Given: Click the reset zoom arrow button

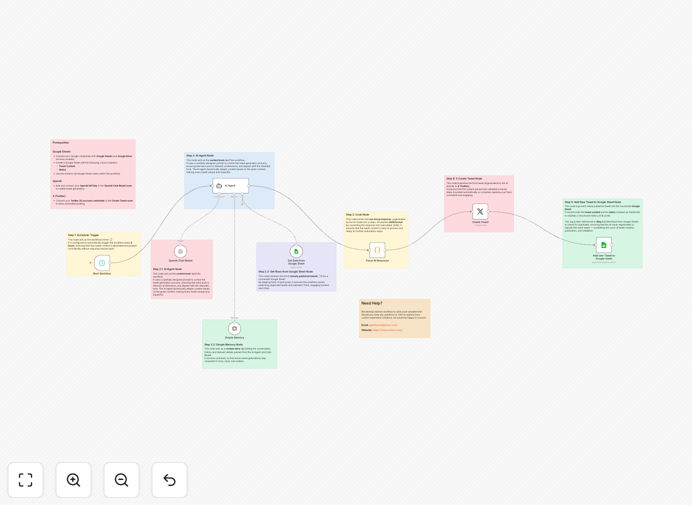Looking at the screenshot, I should [169, 480].
